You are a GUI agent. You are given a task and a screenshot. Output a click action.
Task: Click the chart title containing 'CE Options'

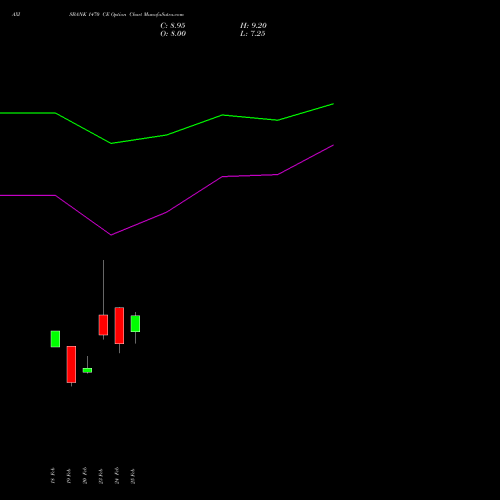[126, 15]
